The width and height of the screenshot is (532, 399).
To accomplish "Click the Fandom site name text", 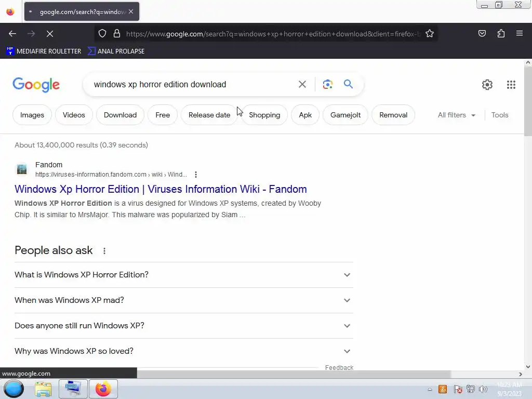I will 49,165.
